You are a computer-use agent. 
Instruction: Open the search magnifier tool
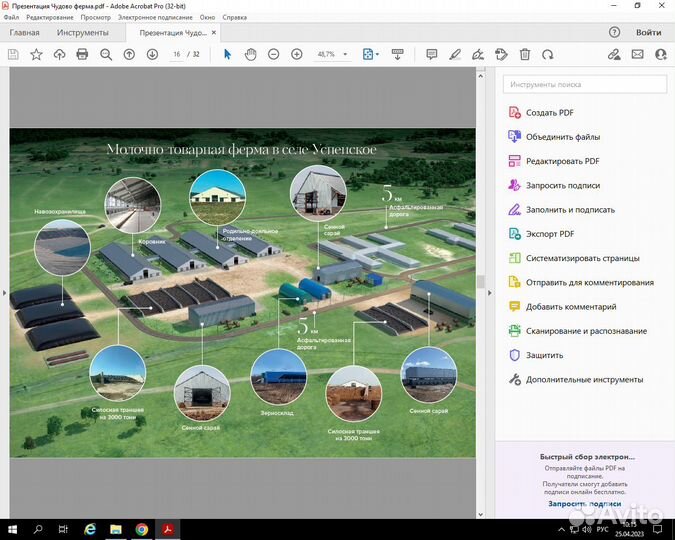[106, 54]
